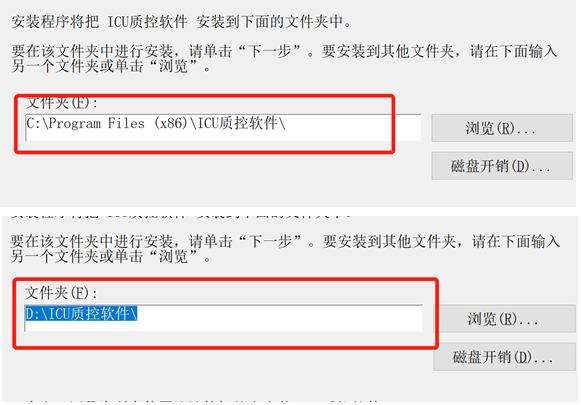Click "ICU质控软件" inside the C: drive path

(238, 123)
